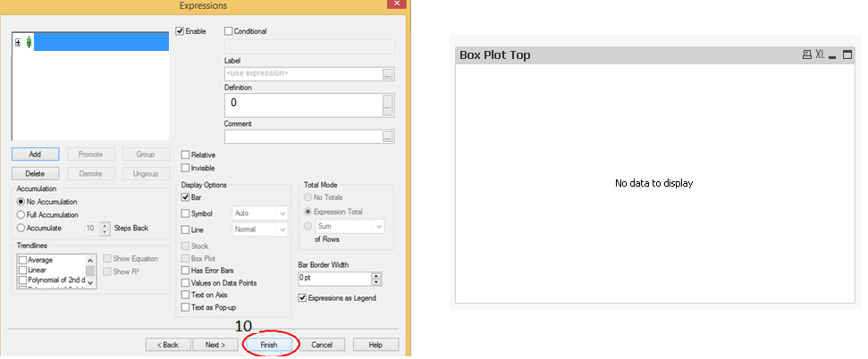Click the Finish button
This screenshot has height=359, width=868.
pos(269,345)
